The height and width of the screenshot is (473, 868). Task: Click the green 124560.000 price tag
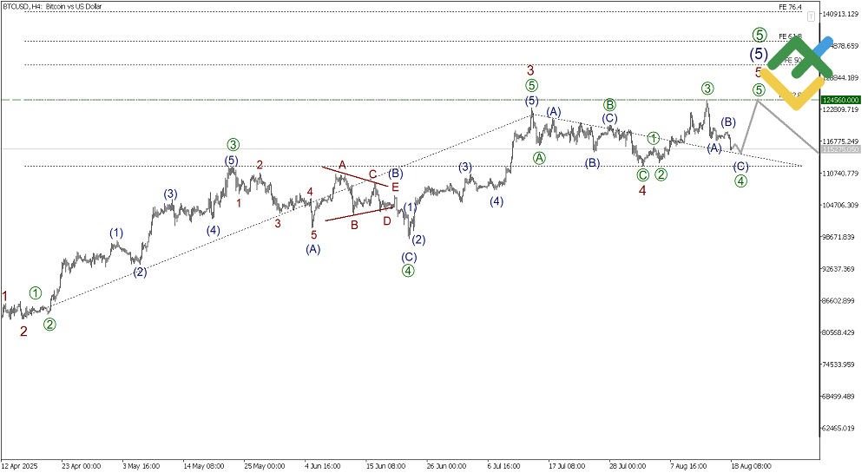[x=840, y=100]
